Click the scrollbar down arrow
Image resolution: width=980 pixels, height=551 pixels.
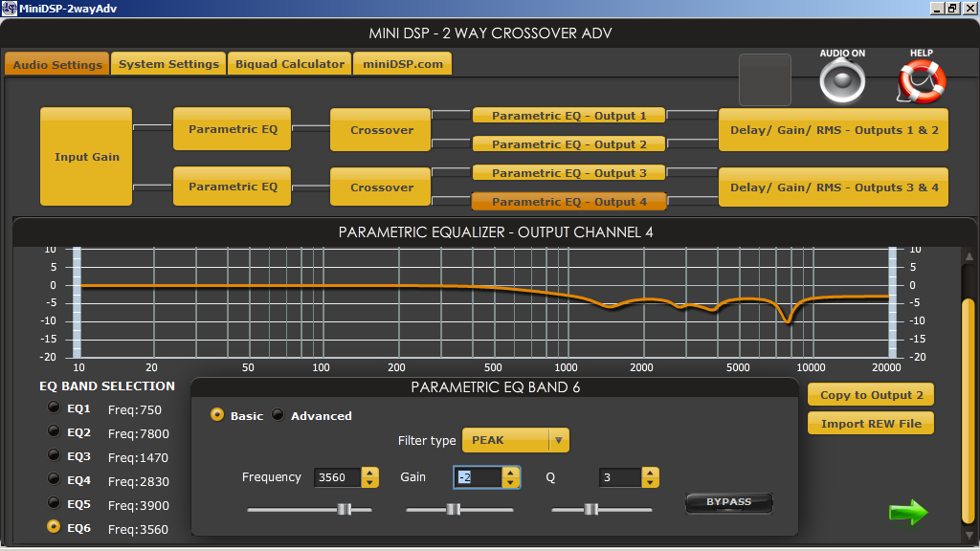[x=969, y=535]
